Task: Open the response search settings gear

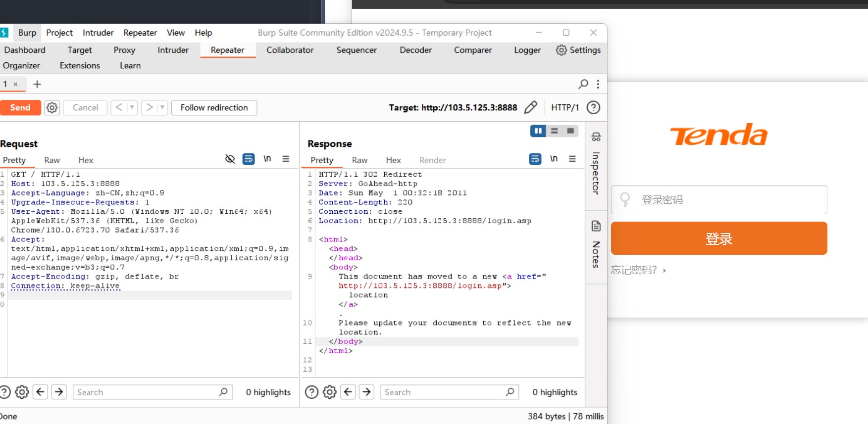Action: (x=329, y=392)
